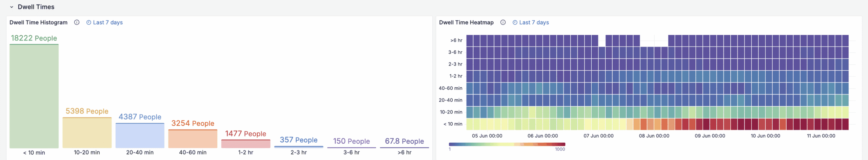Image resolution: width=868 pixels, height=160 pixels.
Task: Click the 05 Jun 00:00 heatmap axis label
Action: pos(487,136)
